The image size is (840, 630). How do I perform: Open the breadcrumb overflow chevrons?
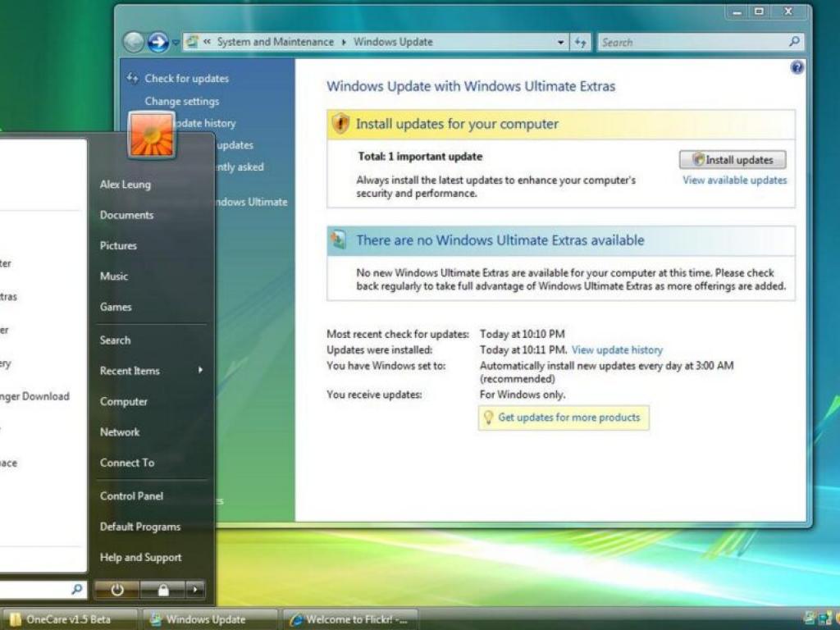click(x=207, y=42)
